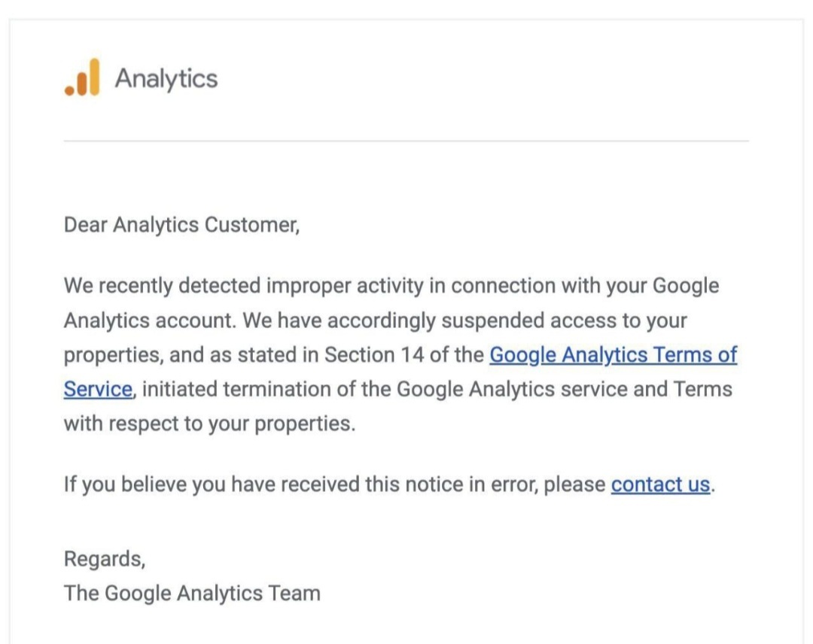813x644 pixels.
Task: Click the "Analytics" header wordmark
Action: [166, 78]
